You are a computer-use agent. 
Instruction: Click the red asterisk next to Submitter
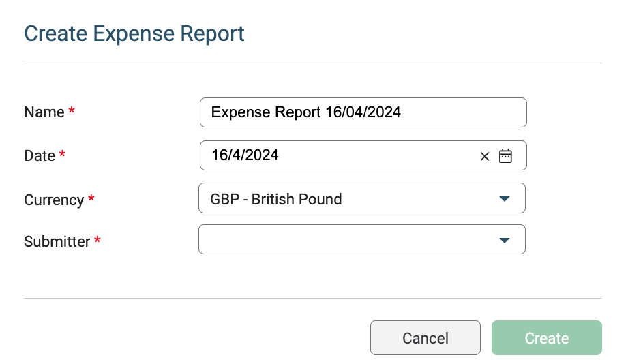98,240
